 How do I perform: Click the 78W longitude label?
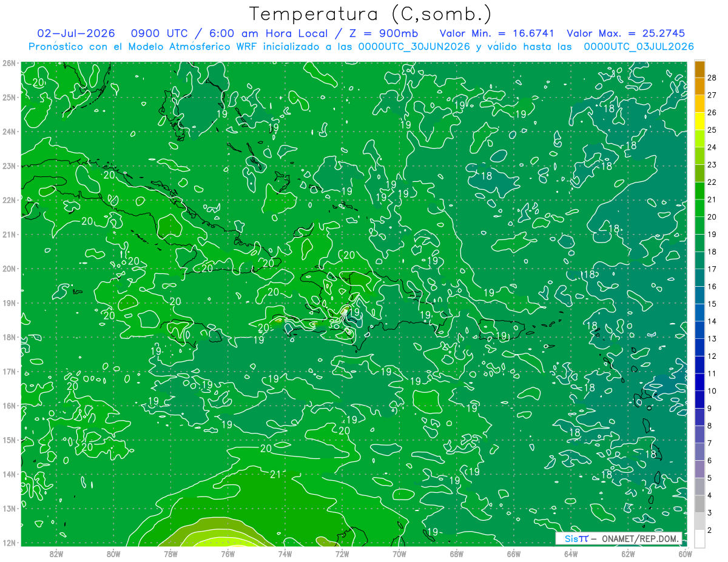point(170,553)
